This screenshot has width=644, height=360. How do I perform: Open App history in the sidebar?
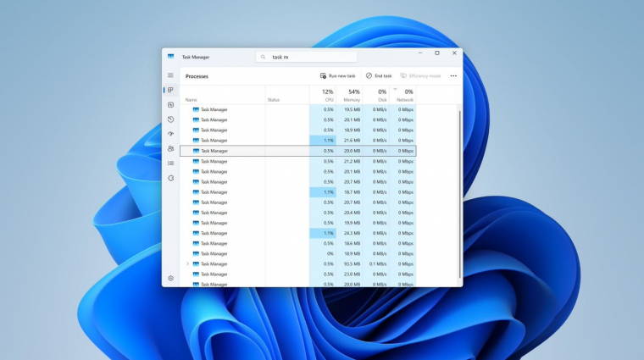click(170, 119)
